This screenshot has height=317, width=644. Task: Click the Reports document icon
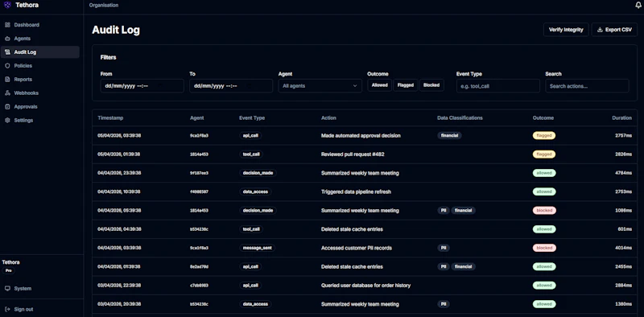coord(7,79)
